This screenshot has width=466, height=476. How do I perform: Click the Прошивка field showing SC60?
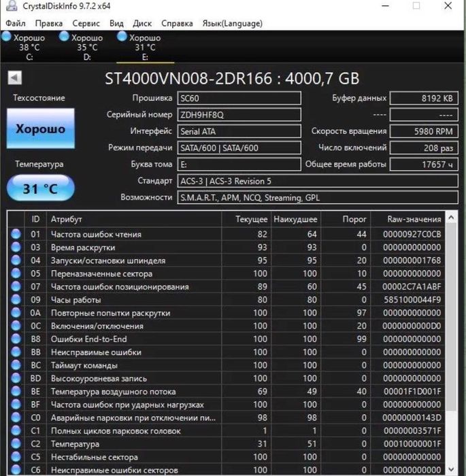(x=239, y=98)
